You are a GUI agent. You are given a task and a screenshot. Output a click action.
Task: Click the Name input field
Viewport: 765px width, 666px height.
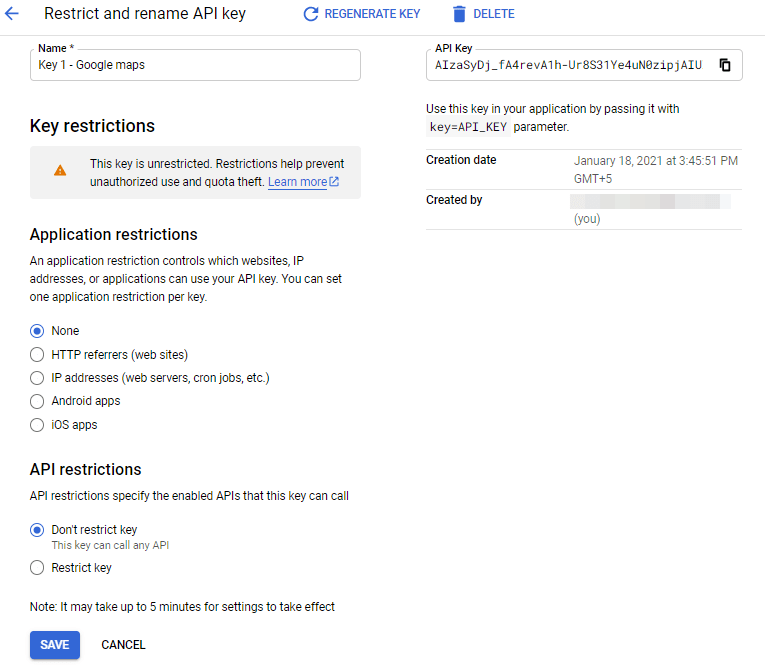point(195,65)
